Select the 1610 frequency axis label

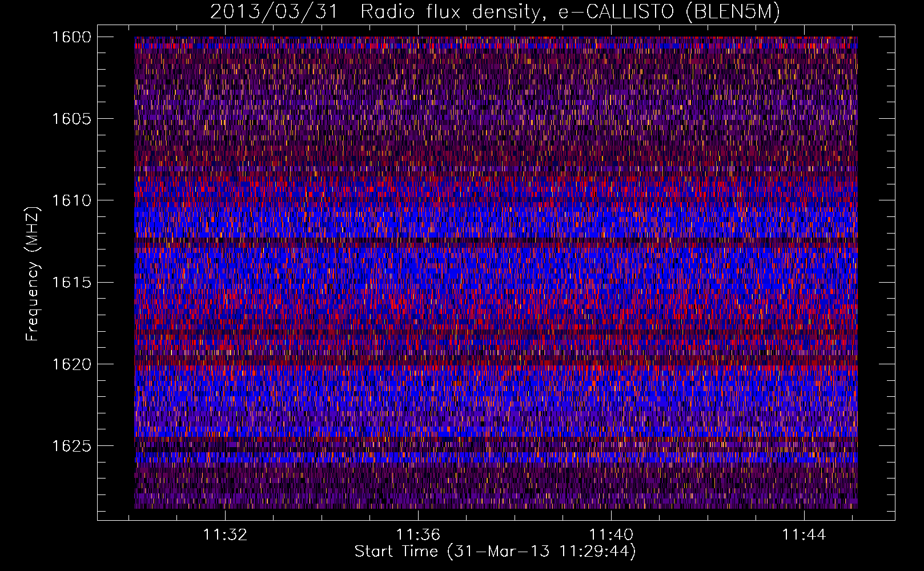pyautogui.click(x=71, y=200)
